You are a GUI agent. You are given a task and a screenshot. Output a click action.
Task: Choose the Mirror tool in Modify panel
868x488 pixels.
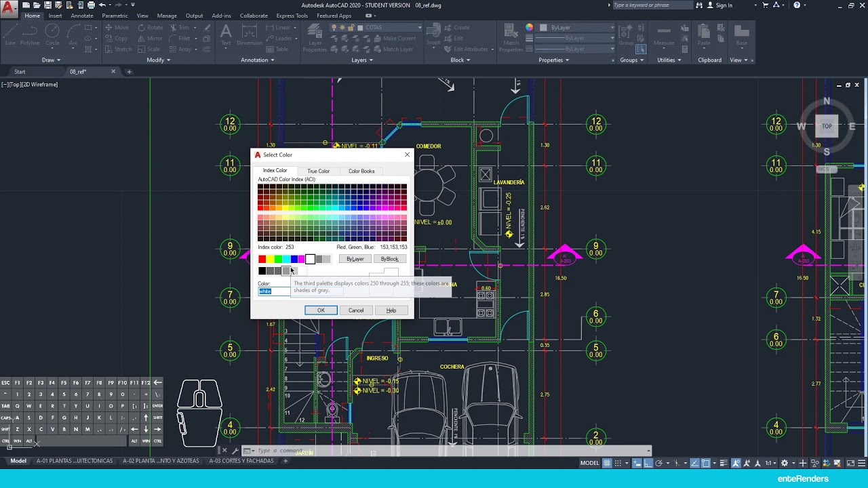tap(151, 39)
